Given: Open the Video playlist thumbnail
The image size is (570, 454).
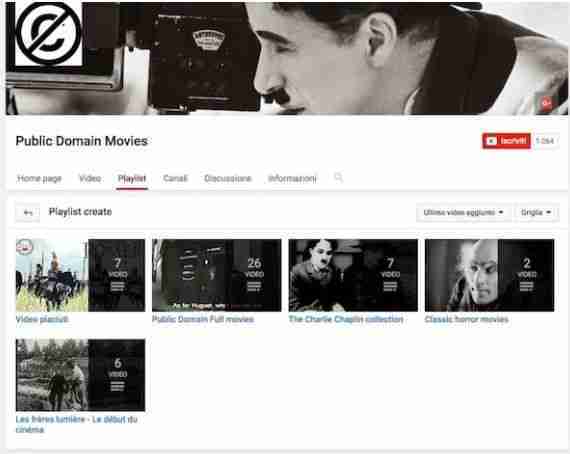Looking at the screenshot, I should point(80,275).
